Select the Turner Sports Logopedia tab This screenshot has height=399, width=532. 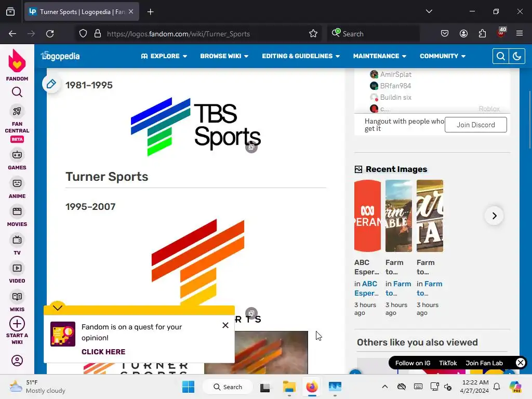[x=82, y=12]
